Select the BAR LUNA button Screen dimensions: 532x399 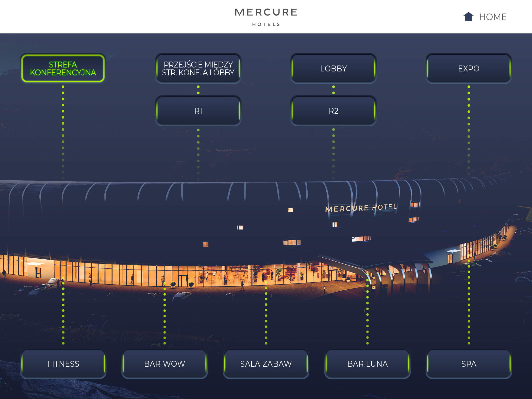[367, 364]
